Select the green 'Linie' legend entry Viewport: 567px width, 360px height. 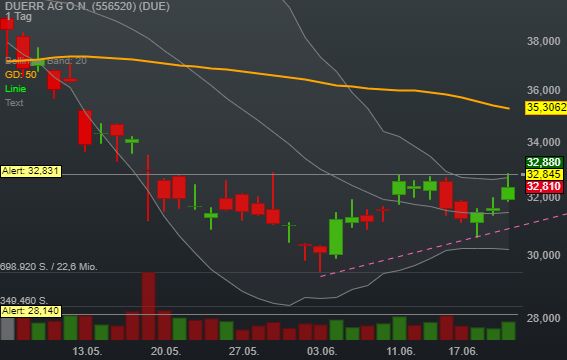click(x=16, y=89)
